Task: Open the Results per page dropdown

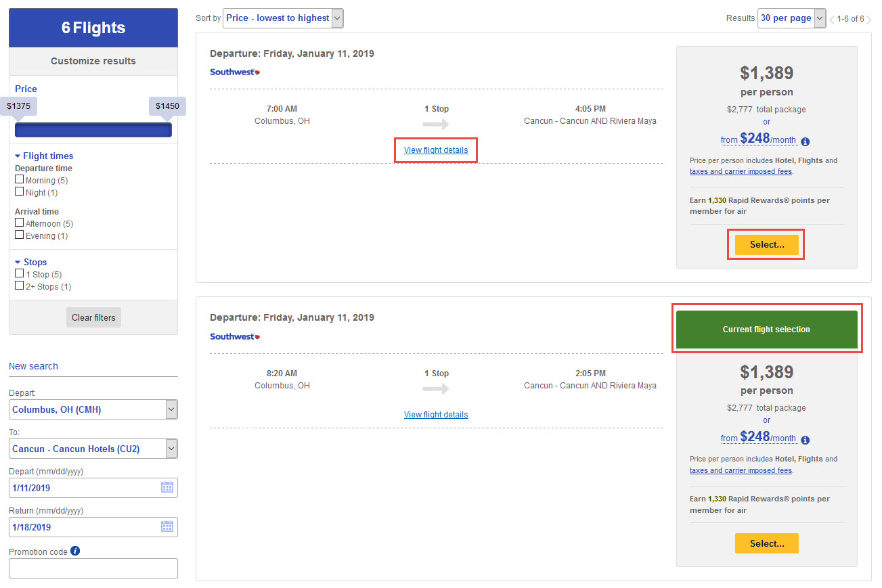Action: (x=791, y=18)
